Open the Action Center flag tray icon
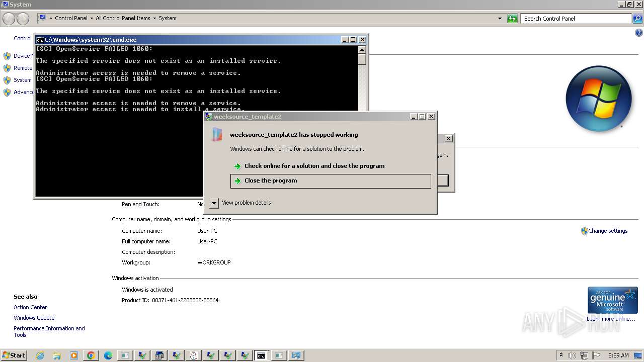 click(596, 355)
